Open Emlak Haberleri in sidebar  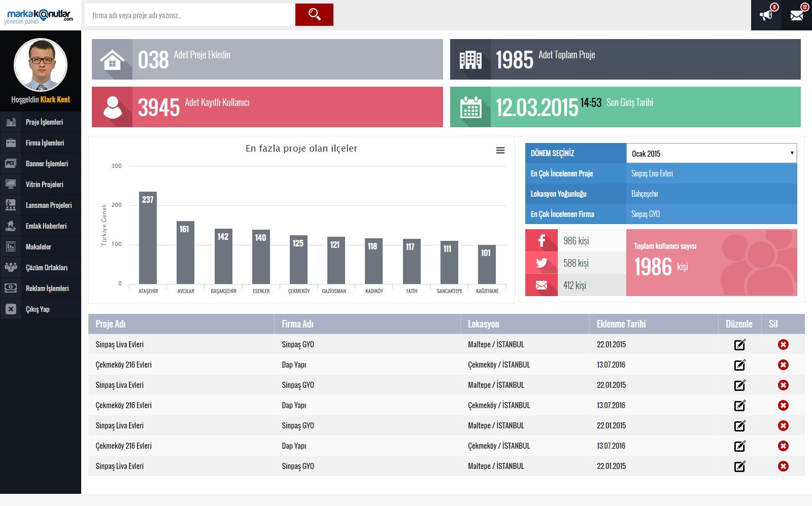46,226
